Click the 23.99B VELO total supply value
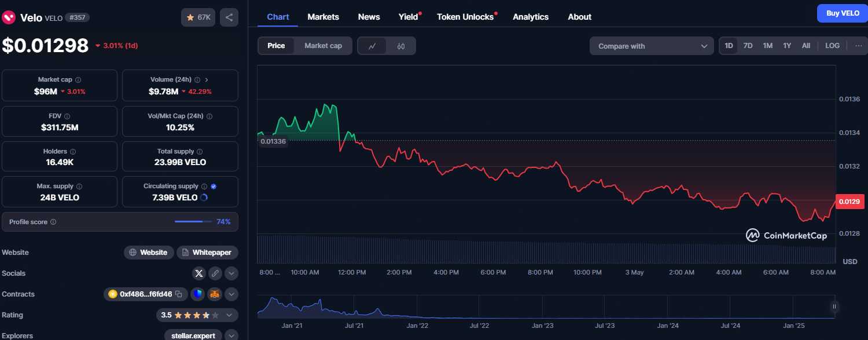Viewport: 868px width, 340px height. coord(180,162)
